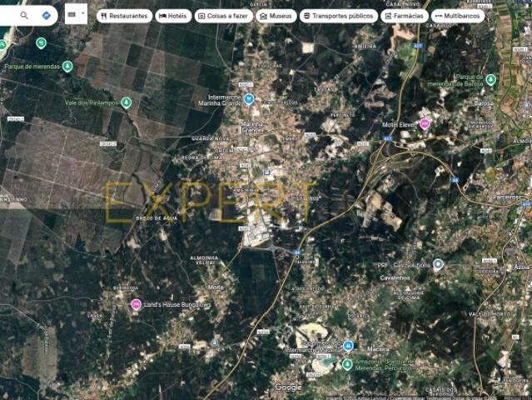Select the PRF Gás Solutions location pin
532x400 pixels.
(439, 264)
